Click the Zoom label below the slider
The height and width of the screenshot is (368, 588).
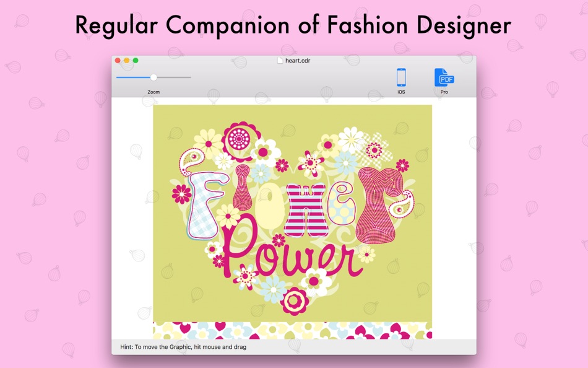(153, 92)
